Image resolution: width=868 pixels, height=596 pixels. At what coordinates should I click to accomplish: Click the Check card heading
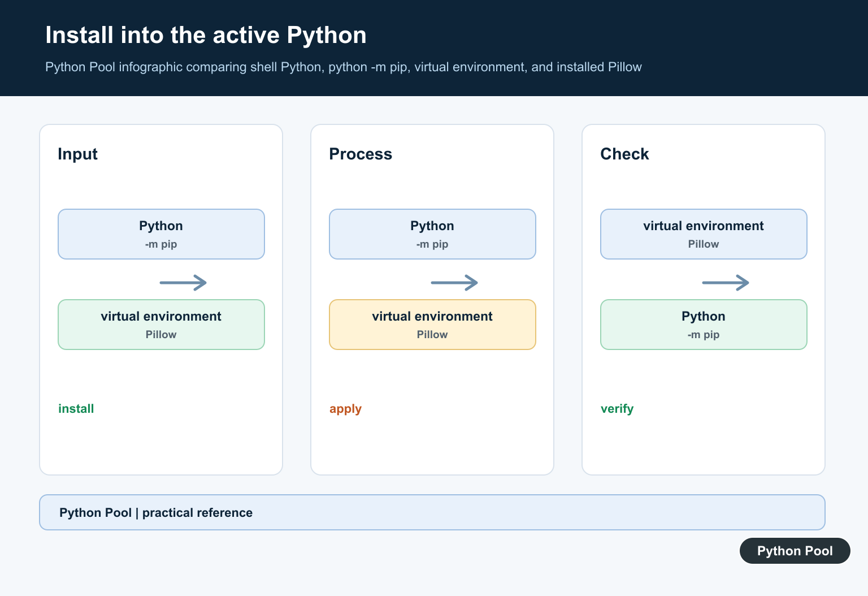point(624,154)
